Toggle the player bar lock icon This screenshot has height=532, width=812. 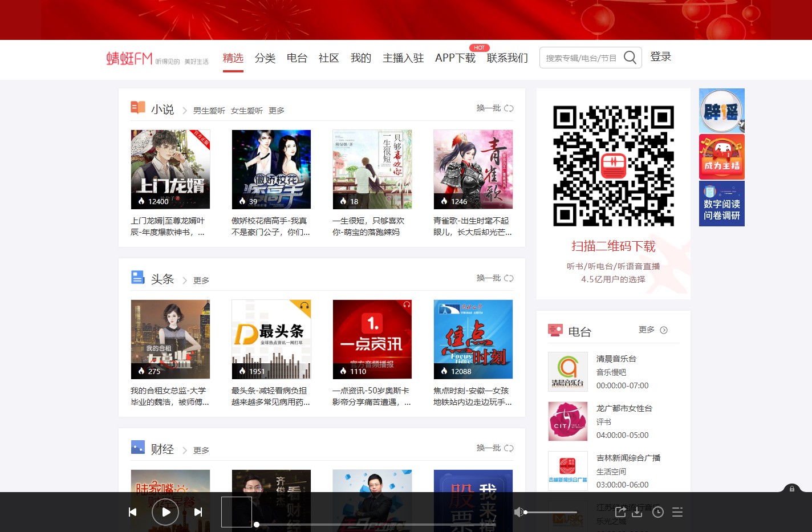tap(791, 489)
